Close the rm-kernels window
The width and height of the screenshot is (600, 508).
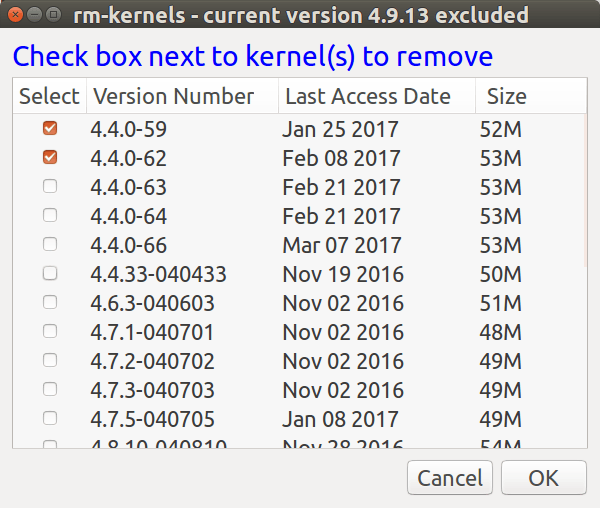pyautogui.click(x=17, y=15)
